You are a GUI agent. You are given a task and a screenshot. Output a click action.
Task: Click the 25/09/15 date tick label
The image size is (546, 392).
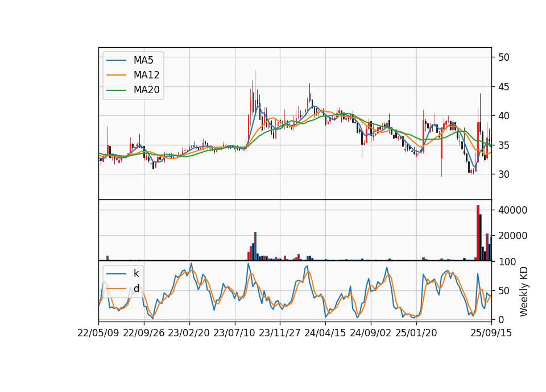click(491, 333)
